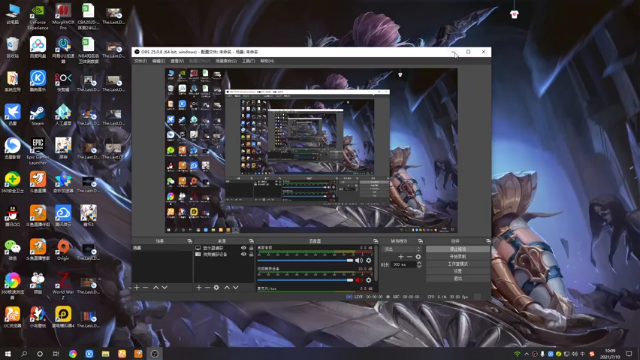Click Audio Mixer vertical scrollbar
640x360 pixels.
pos(376,263)
